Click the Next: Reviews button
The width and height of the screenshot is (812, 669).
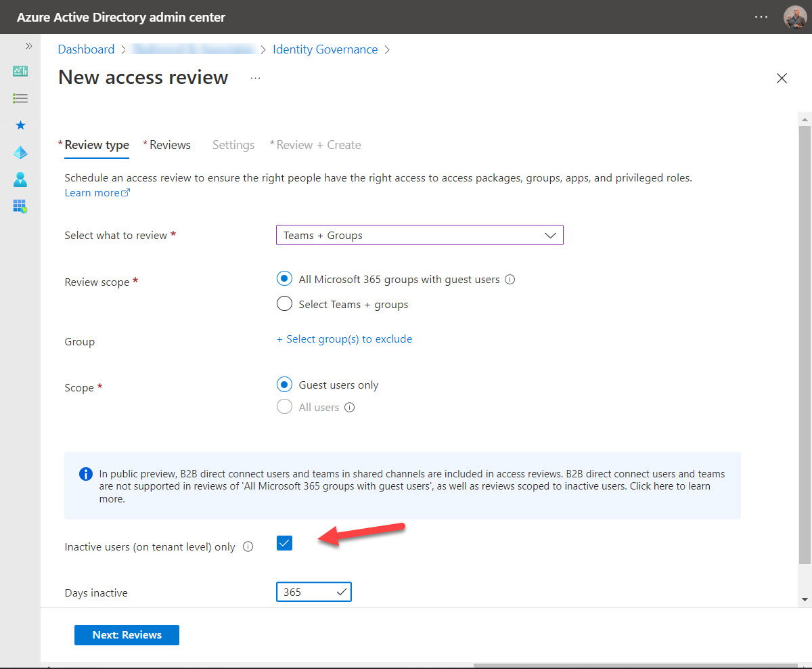127,635
